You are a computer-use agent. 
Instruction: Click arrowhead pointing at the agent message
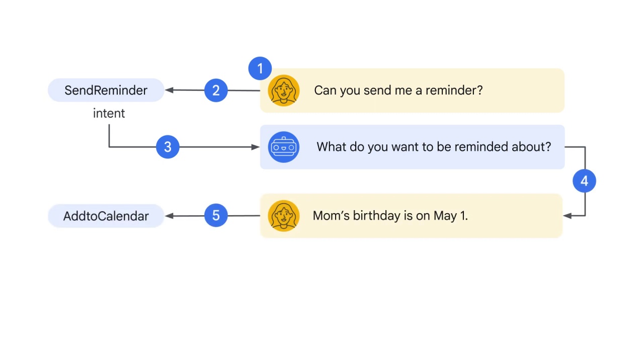click(x=256, y=147)
